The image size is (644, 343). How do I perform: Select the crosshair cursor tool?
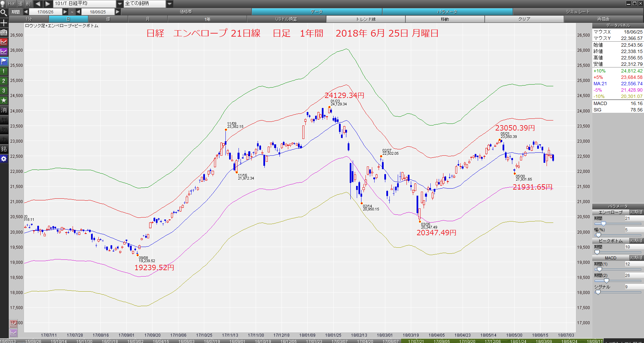(4, 23)
